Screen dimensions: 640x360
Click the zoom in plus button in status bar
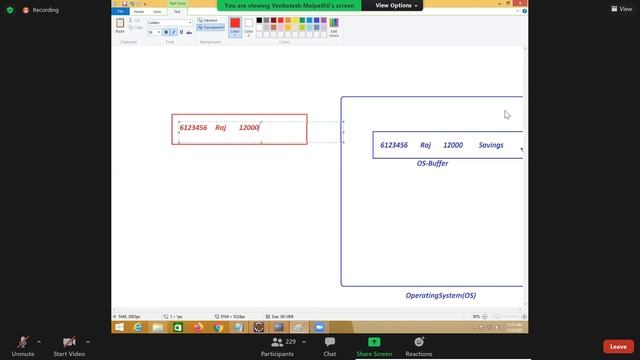pyautogui.click(x=524, y=316)
